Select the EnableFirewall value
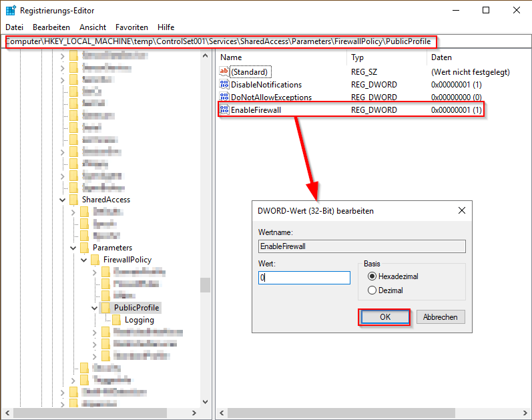 (x=256, y=110)
